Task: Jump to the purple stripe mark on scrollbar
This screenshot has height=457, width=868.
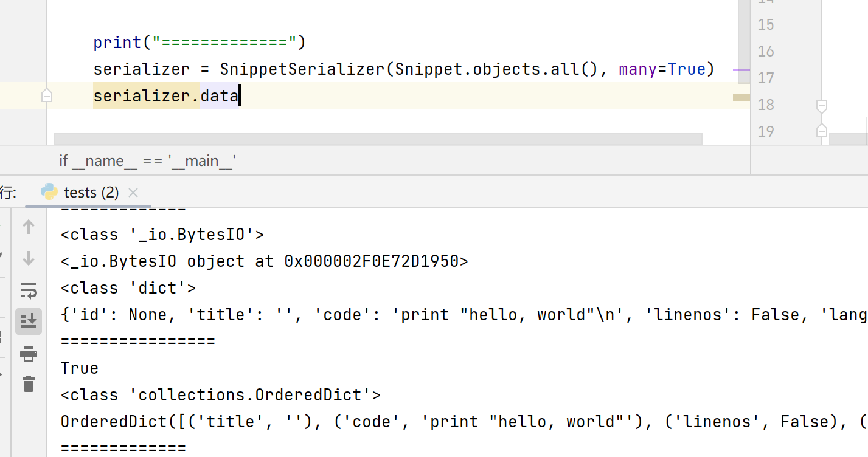Action: (x=741, y=70)
